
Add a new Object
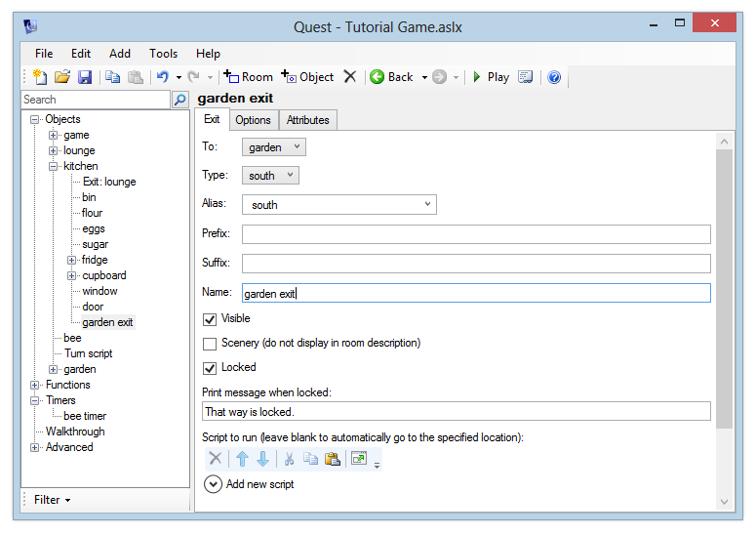(307, 77)
